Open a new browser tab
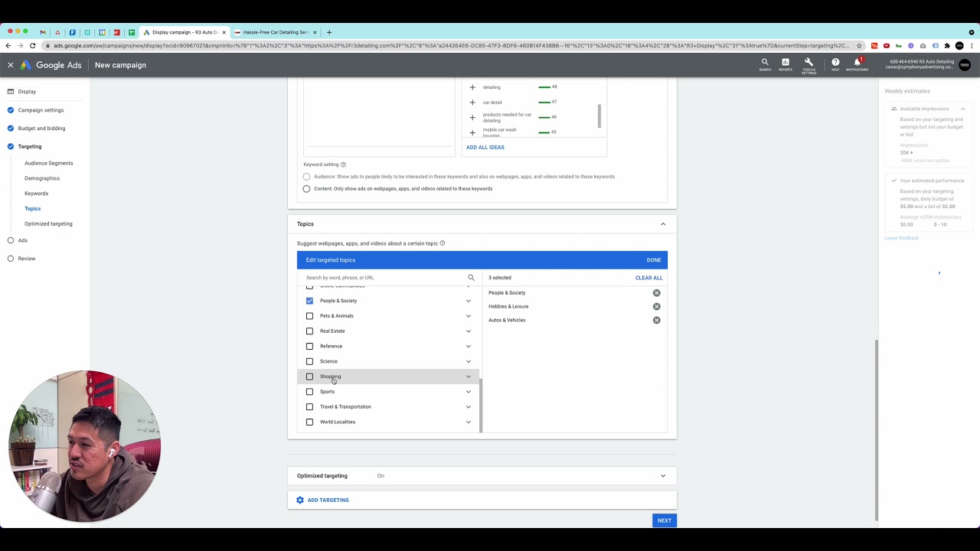Viewport: 980px width, 551px height. pos(329,32)
